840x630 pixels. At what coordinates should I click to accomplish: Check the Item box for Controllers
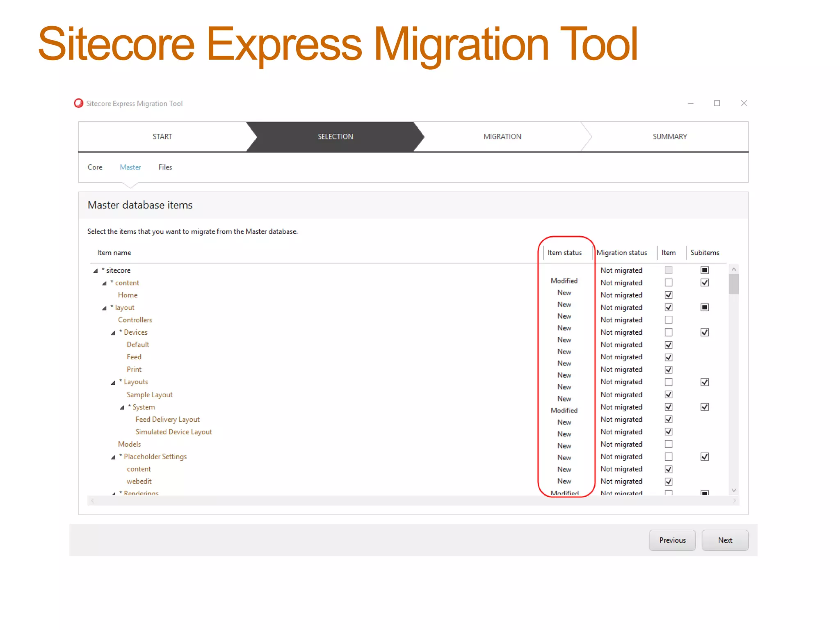[669, 320]
